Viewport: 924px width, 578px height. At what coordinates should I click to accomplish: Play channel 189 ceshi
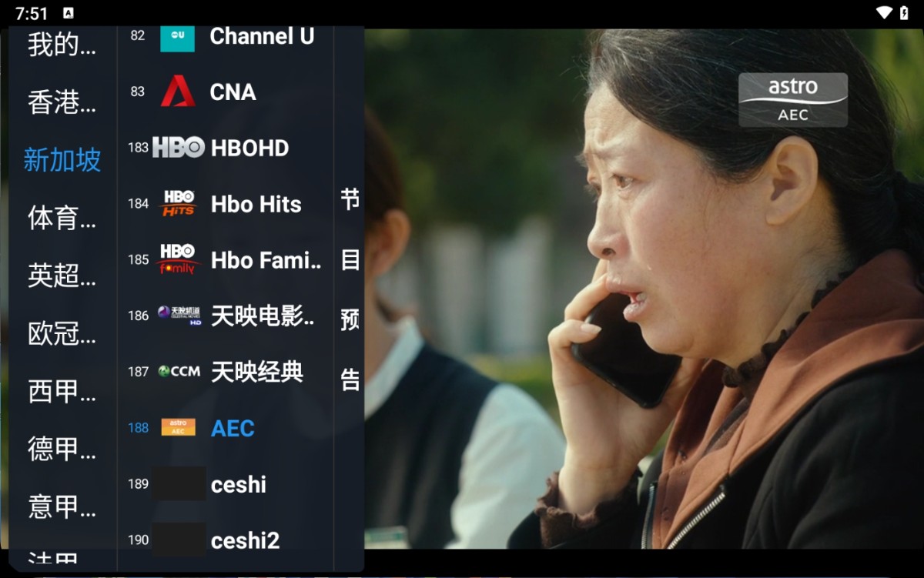point(225,484)
